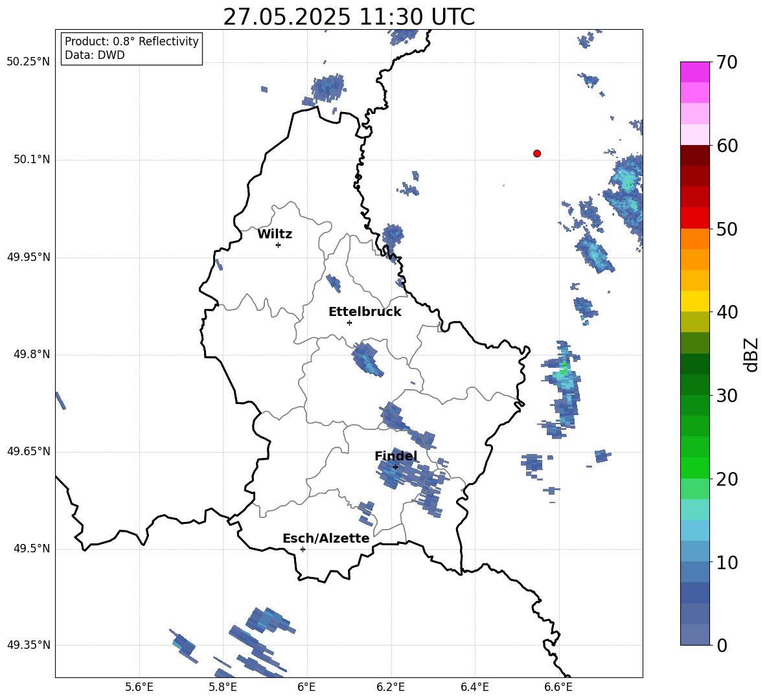The image size is (767, 700).
Task: Click the Wiltz station cross marker
Action: pos(279,245)
